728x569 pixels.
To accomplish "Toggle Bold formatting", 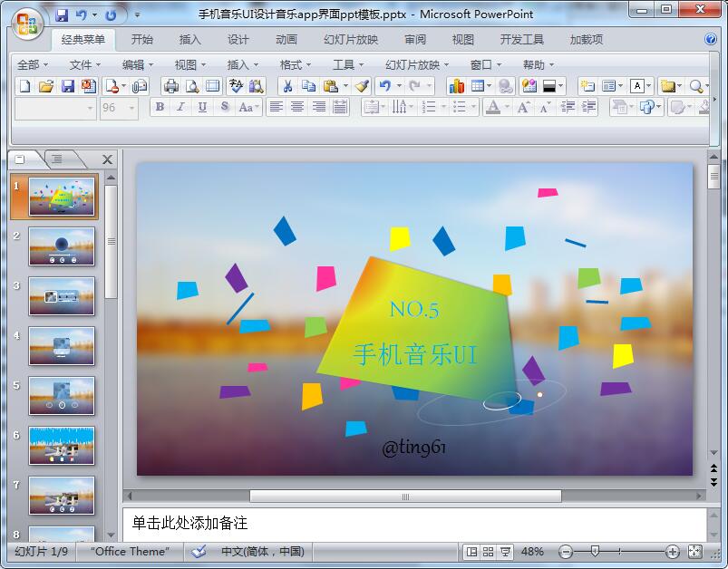I will [x=160, y=107].
